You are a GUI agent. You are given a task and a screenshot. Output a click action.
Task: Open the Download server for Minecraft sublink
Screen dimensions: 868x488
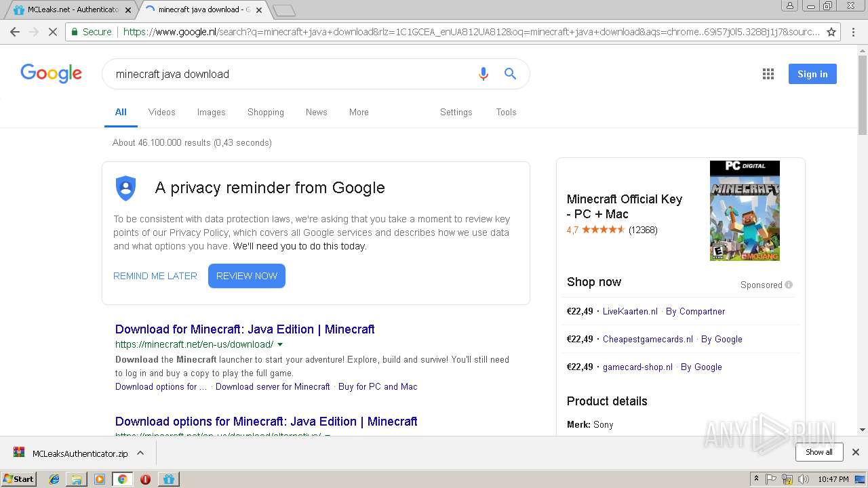pos(273,386)
